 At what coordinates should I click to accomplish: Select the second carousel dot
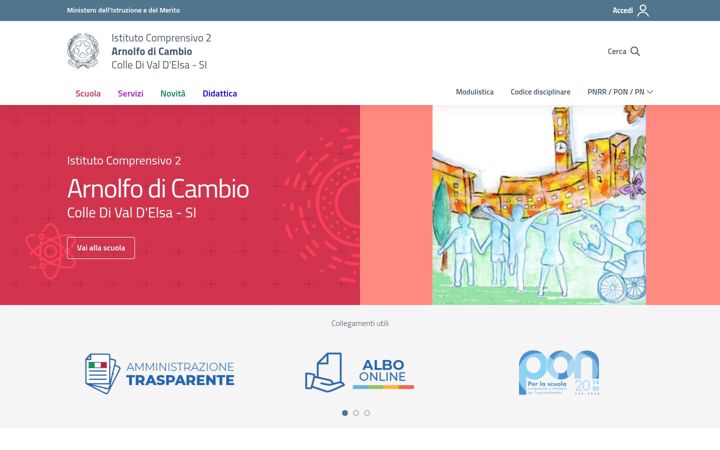coord(356,413)
